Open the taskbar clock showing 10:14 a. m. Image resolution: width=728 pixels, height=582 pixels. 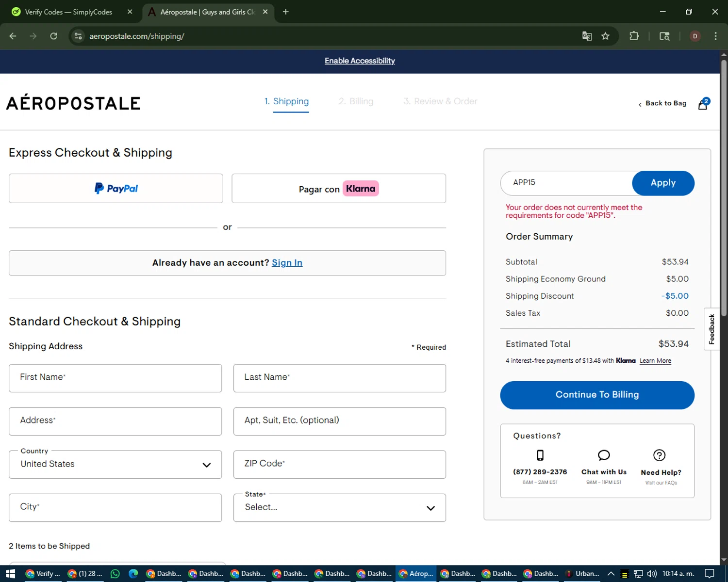point(678,574)
